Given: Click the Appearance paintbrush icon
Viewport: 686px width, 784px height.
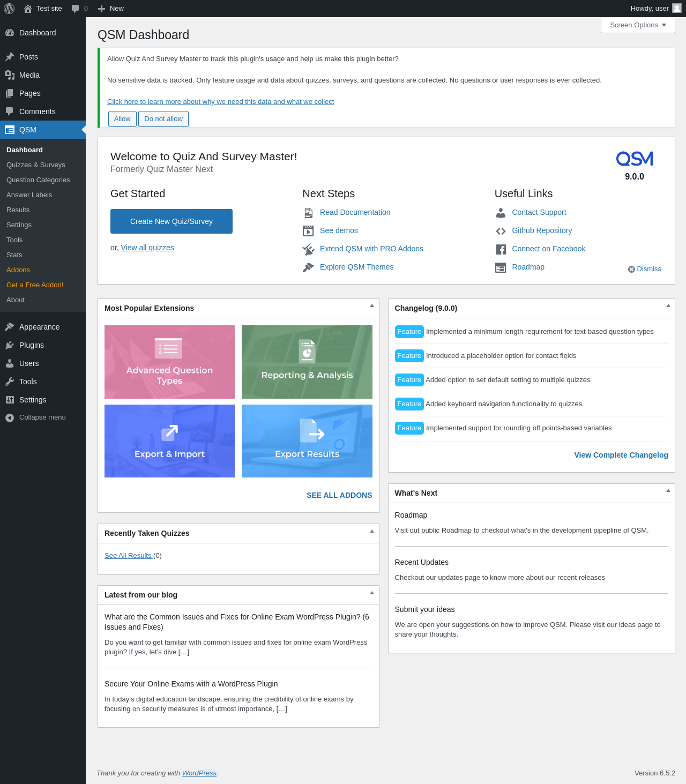Looking at the screenshot, I should click(10, 327).
